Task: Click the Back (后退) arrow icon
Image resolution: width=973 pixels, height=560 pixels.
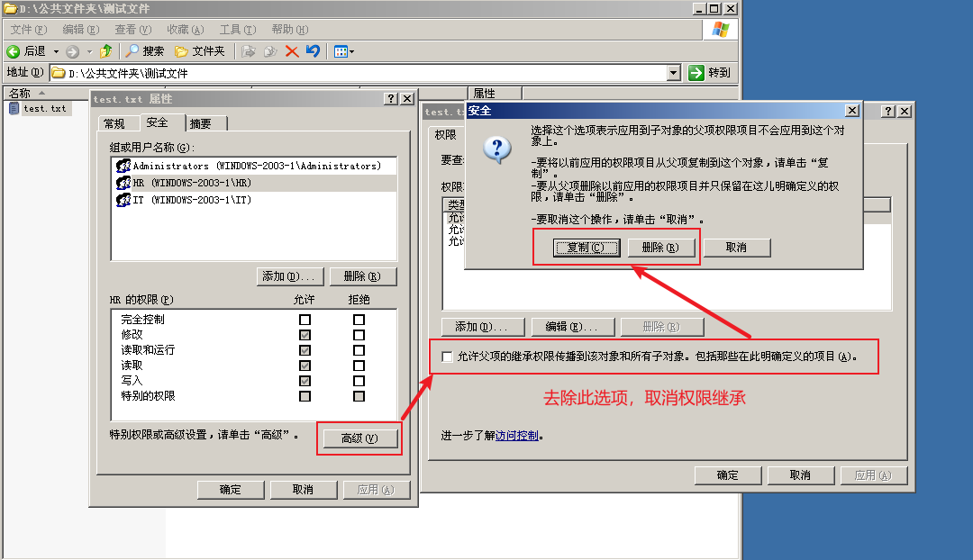Action: click(x=14, y=51)
